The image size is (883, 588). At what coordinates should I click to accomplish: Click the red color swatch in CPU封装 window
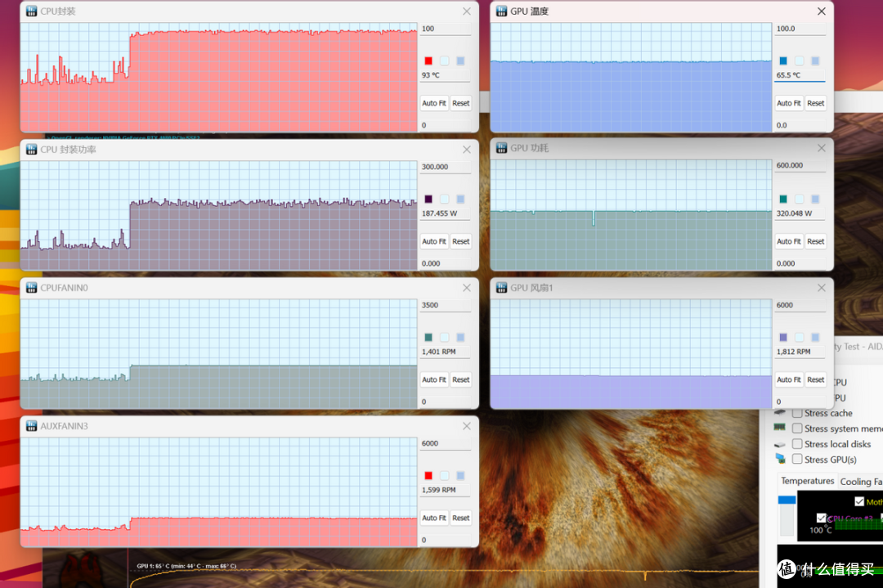[x=428, y=61]
